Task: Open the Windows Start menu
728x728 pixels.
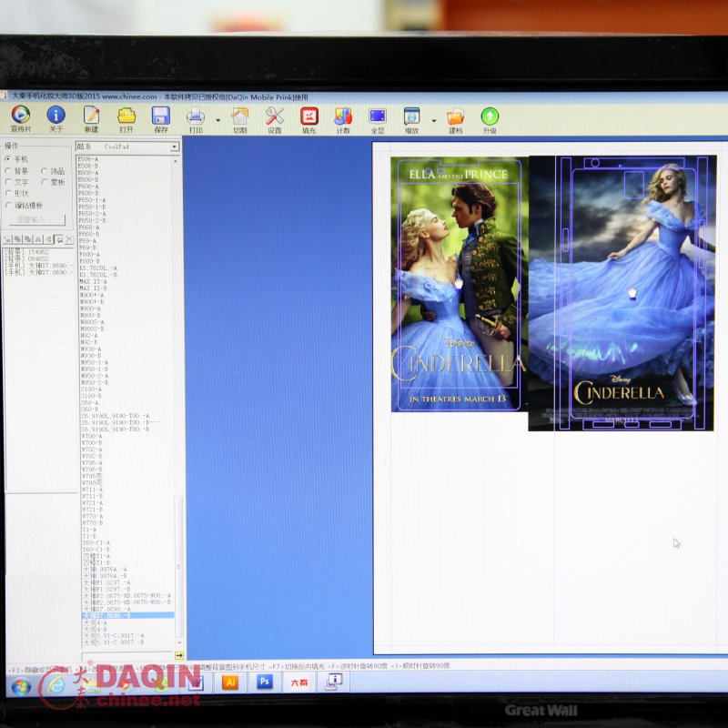Action: [21, 687]
